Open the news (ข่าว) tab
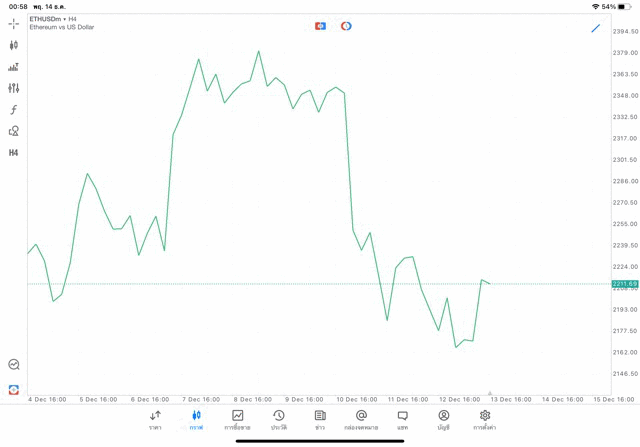 click(320, 420)
